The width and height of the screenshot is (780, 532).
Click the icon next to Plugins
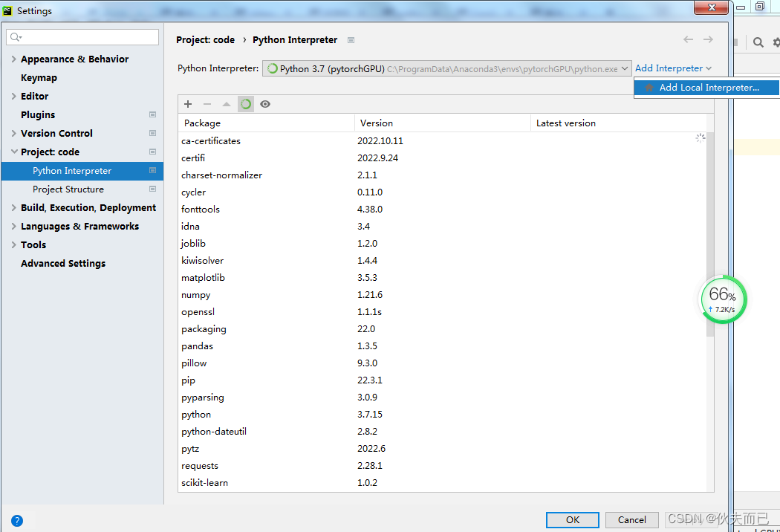pos(153,114)
